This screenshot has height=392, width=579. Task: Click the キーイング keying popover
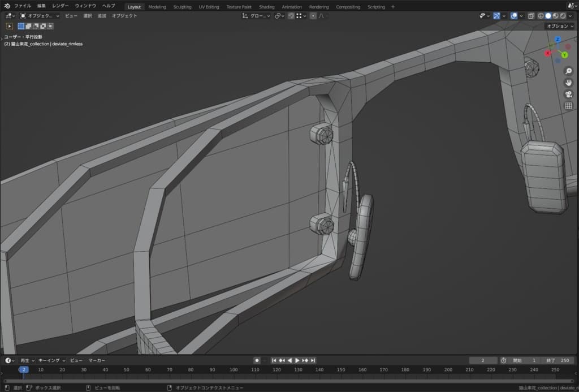(x=52, y=360)
